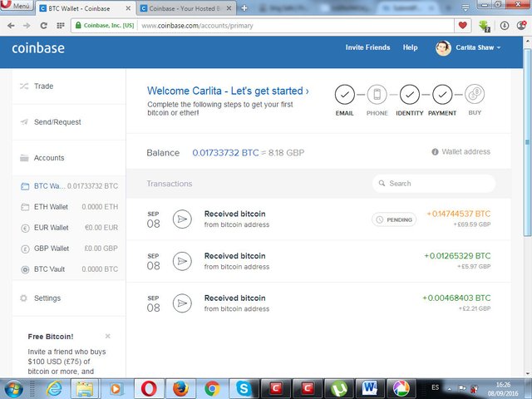
Task: Click the PAYMENT step checkmark circle
Action: coord(442,94)
